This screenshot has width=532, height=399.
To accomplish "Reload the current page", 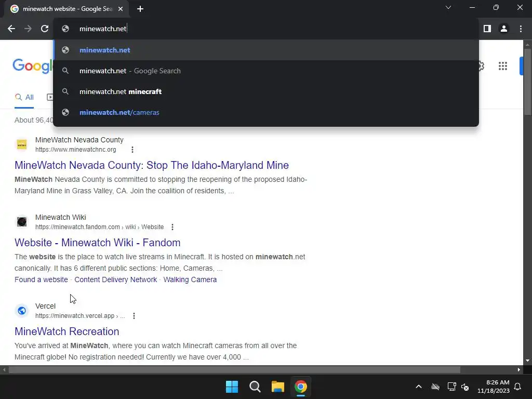I will tap(45, 29).
